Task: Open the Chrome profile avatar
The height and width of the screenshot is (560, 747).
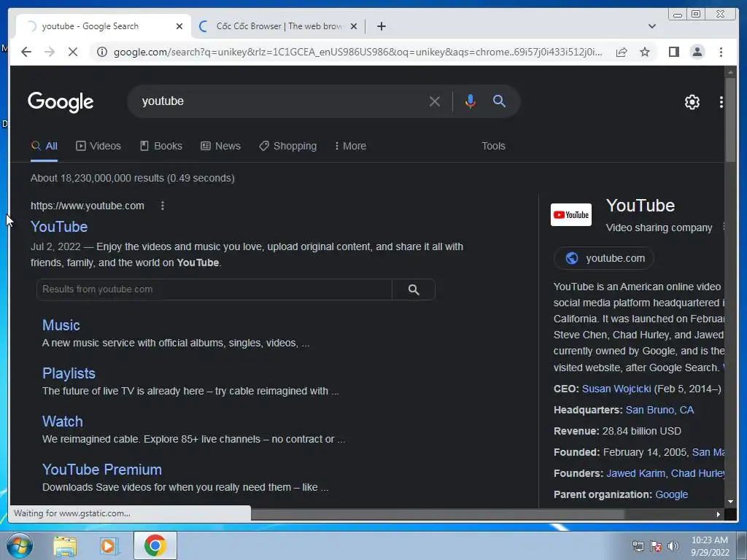Action: (697, 52)
